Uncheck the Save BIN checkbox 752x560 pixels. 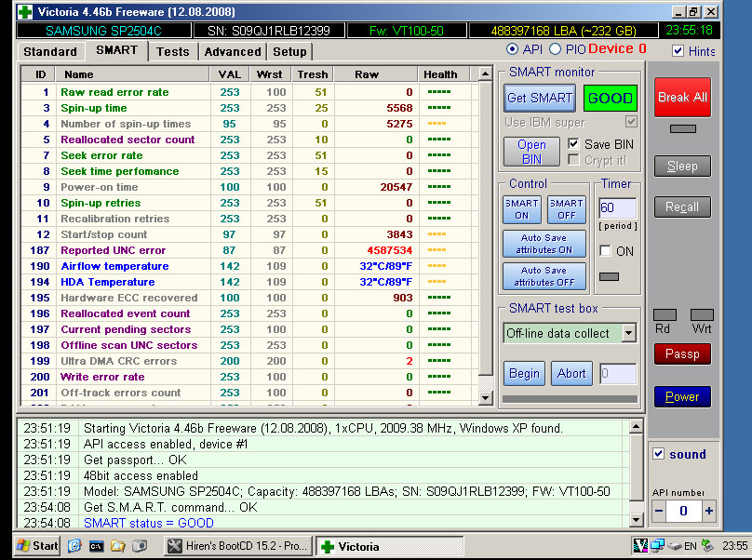tap(573, 143)
